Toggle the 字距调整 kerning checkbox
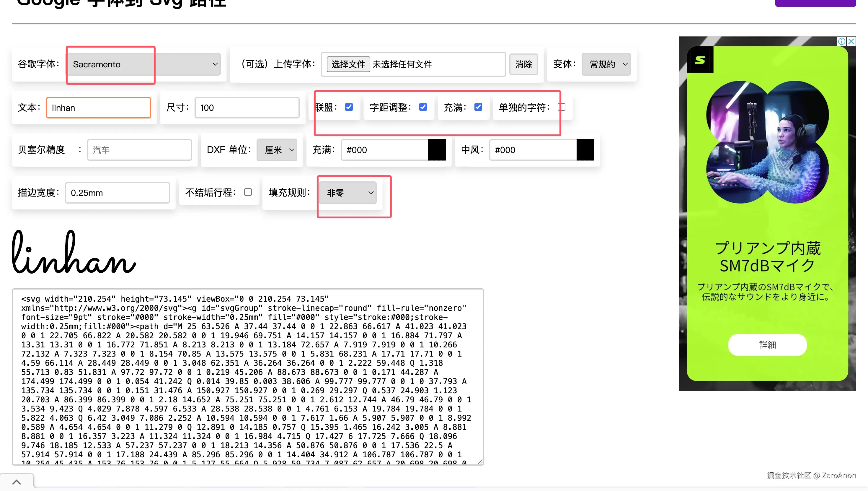The image size is (868, 491). point(423,107)
